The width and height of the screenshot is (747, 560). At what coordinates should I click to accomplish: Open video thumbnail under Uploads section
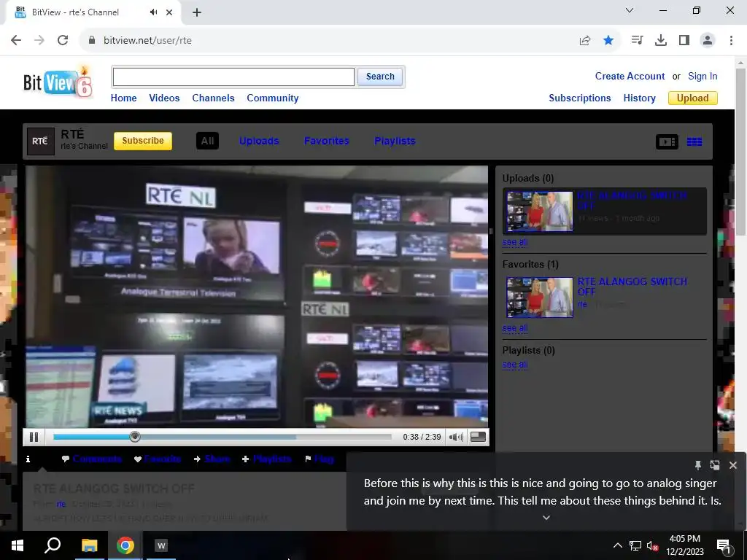[540, 211]
